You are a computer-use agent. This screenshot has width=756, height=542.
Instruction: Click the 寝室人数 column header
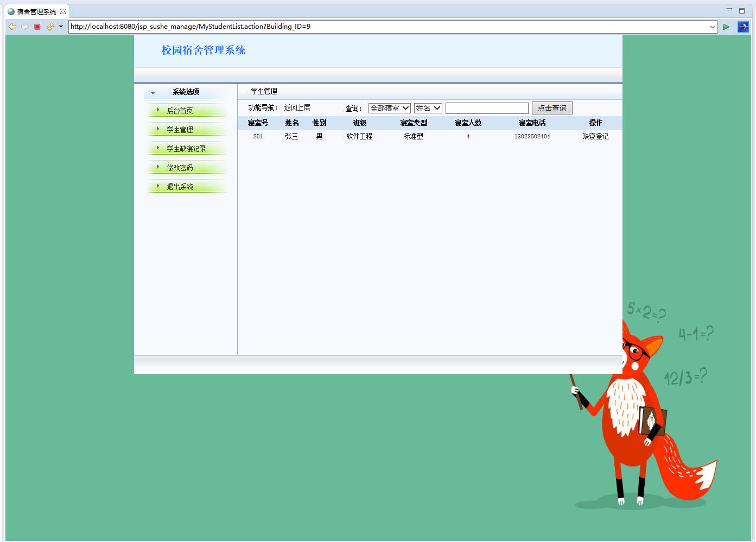pos(468,123)
